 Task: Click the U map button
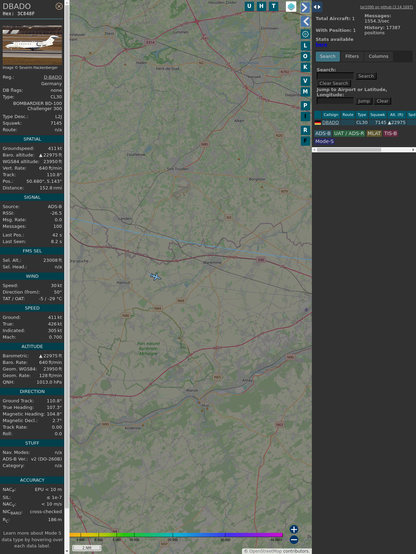point(250,6)
